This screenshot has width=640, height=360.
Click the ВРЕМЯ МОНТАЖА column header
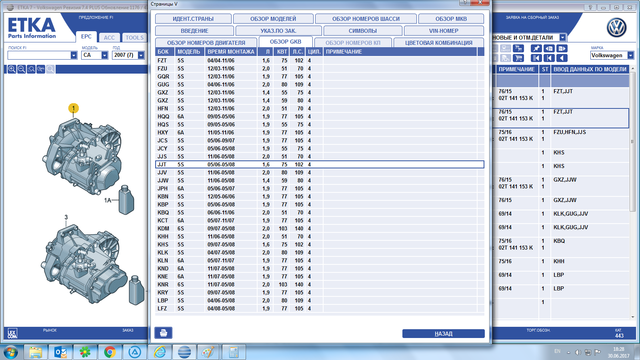pyautogui.click(x=231, y=52)
